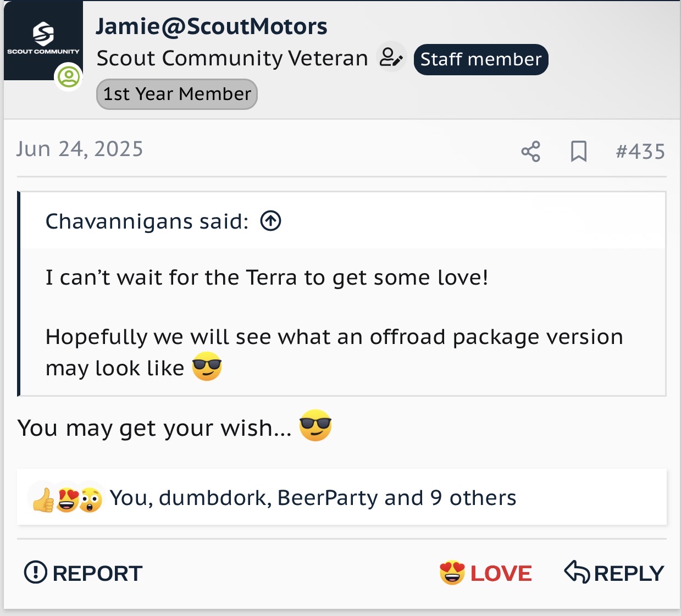Click Chavannigans said quote header
Viewport: 681px width, 616px height.
click(147, 221)
